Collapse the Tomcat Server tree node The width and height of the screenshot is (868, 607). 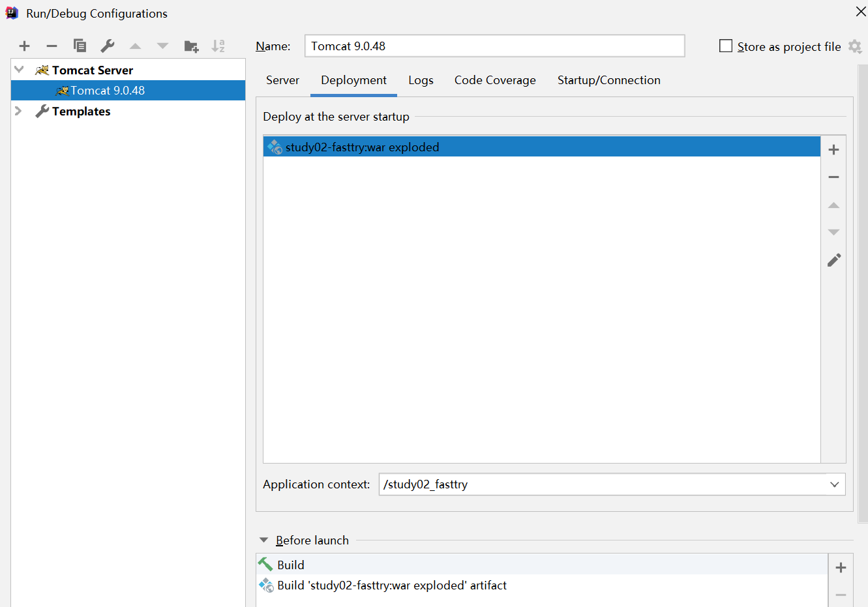click(19, 69)
